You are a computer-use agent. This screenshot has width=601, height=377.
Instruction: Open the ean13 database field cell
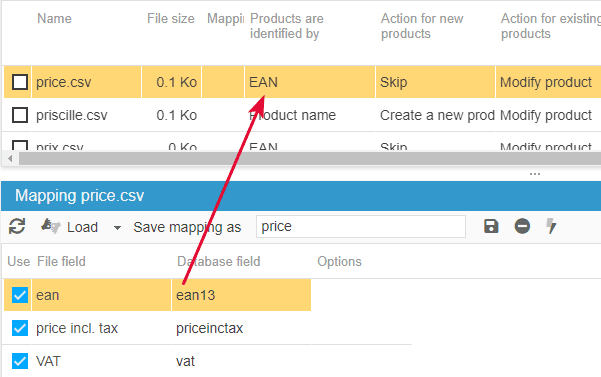tap(241, 295)
